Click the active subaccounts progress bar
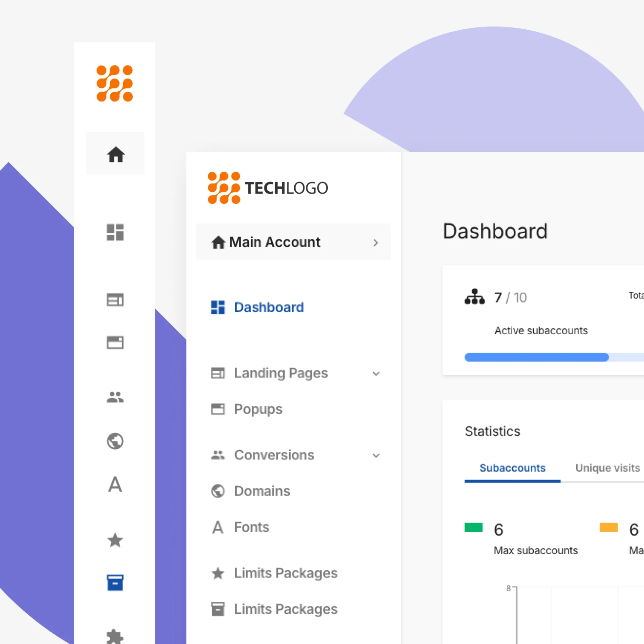644x644 pixels. pyautogui.click(x=537, y=357)
